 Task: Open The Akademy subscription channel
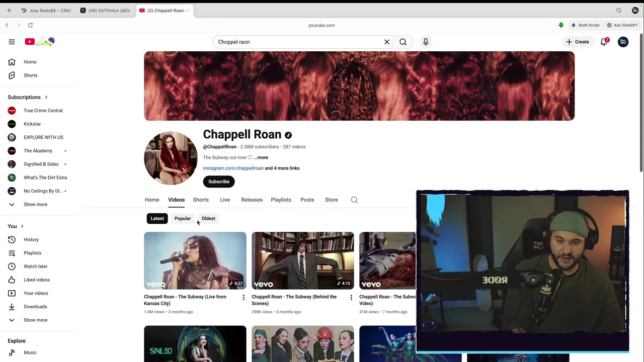39,151
